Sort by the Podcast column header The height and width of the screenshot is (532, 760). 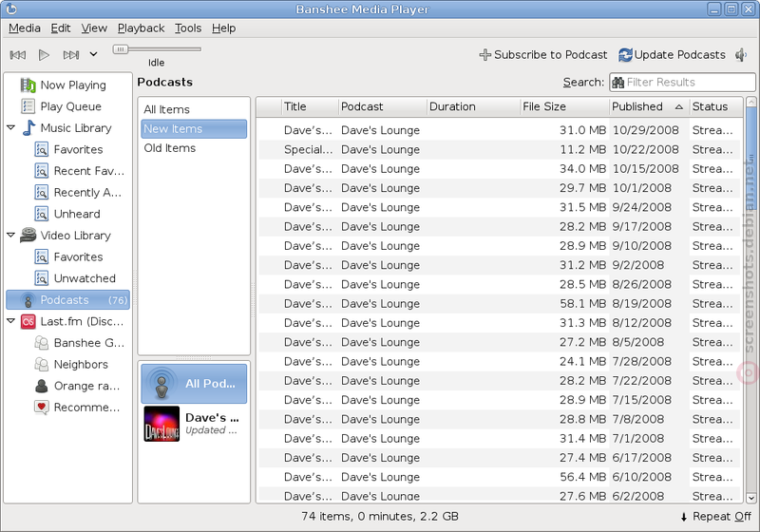(x=383, y=106)
